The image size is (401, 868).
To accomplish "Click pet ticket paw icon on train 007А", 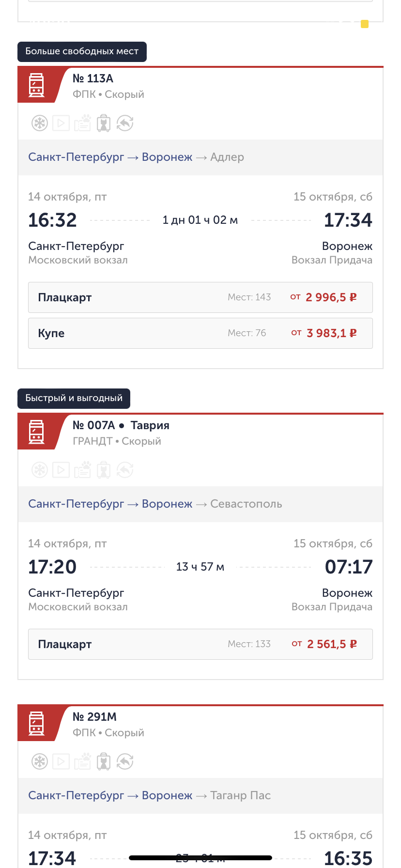I will pos(82,470).
